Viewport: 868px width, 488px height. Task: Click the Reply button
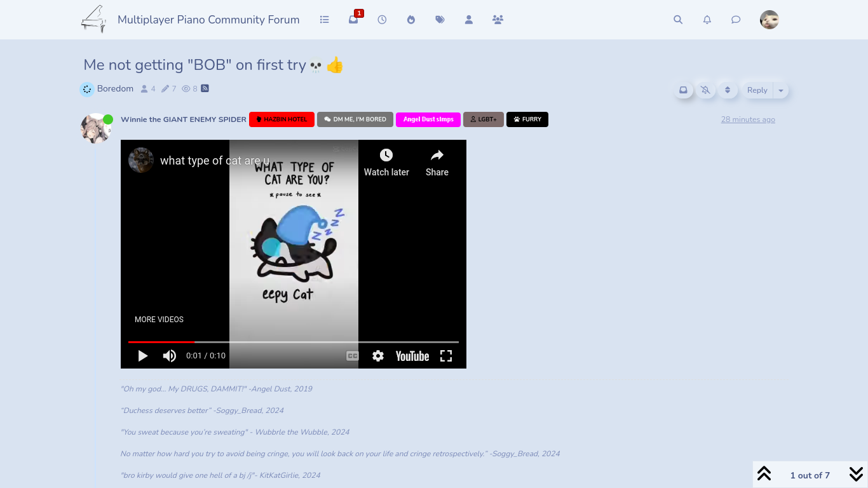pos(757,90)
